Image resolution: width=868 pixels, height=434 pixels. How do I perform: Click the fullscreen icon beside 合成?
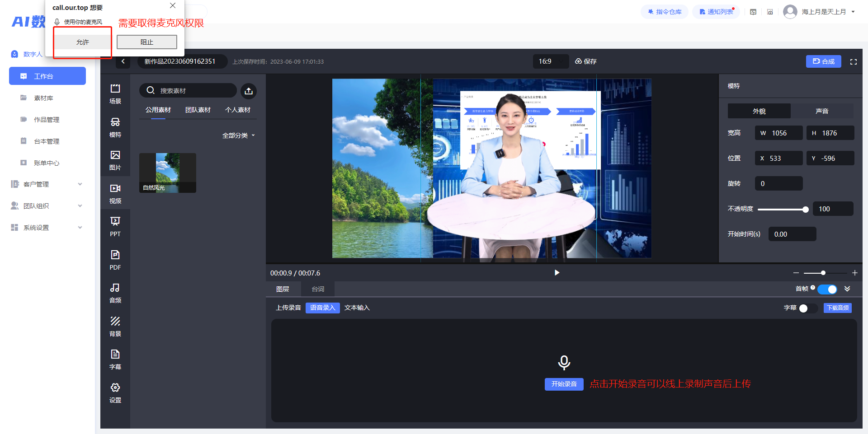853,62
